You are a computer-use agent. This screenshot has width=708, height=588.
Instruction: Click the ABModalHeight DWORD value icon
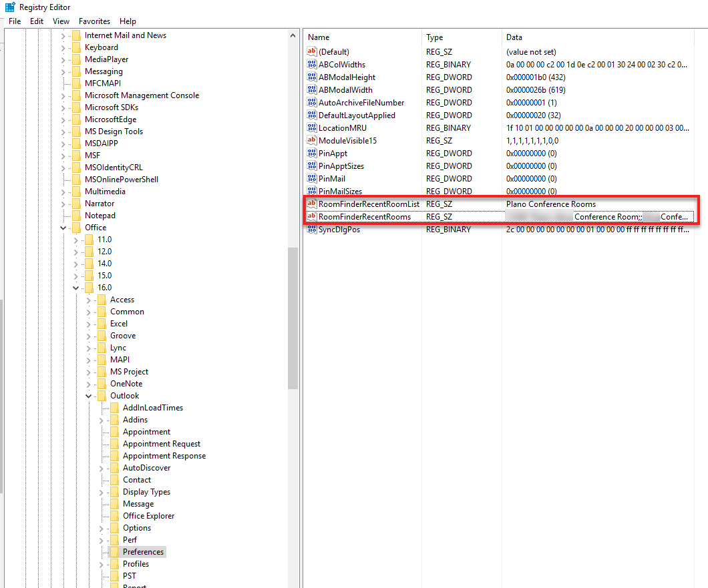click(311, 77)
